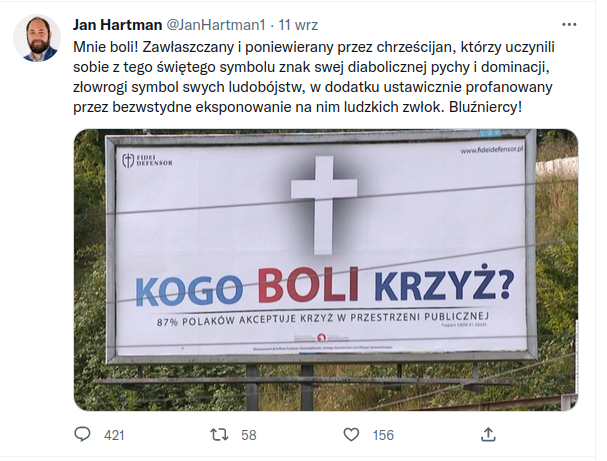Click the Jan Hartman display name
607x461 pixels.
(117, 25)
